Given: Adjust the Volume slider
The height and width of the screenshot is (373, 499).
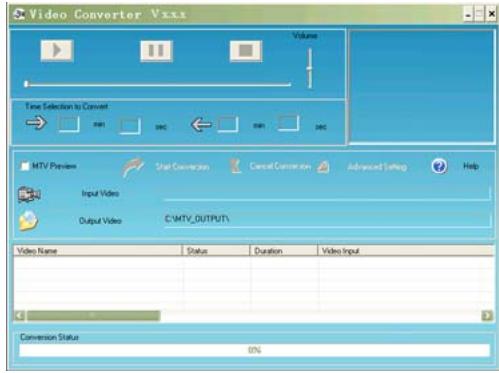Looking at the screenshot, I should point(310,68).
